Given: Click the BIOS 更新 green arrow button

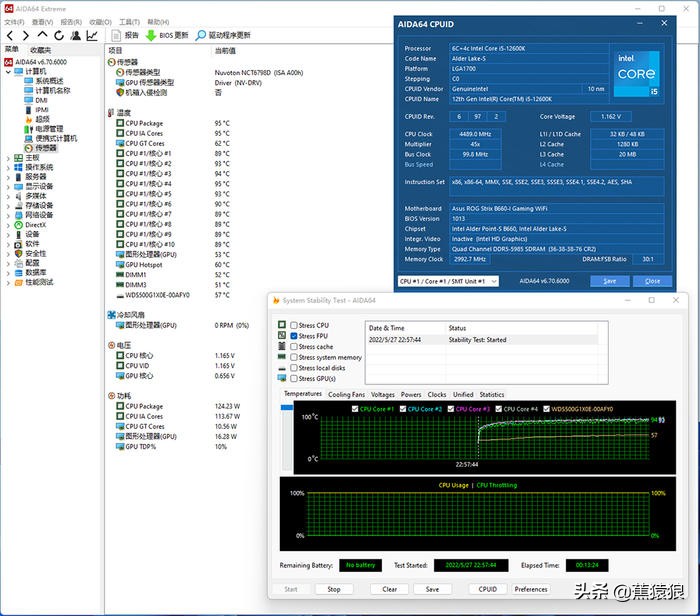Looking at the screenshot, I should [167, 35].
